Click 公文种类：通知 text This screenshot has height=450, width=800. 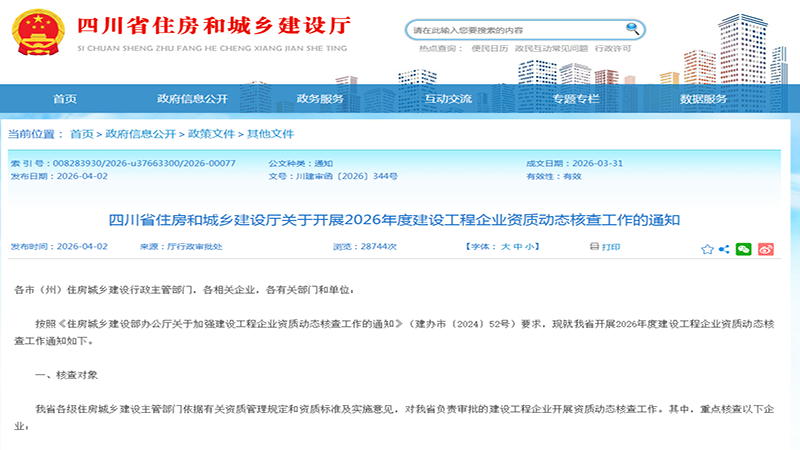click(x=301, y=163)
